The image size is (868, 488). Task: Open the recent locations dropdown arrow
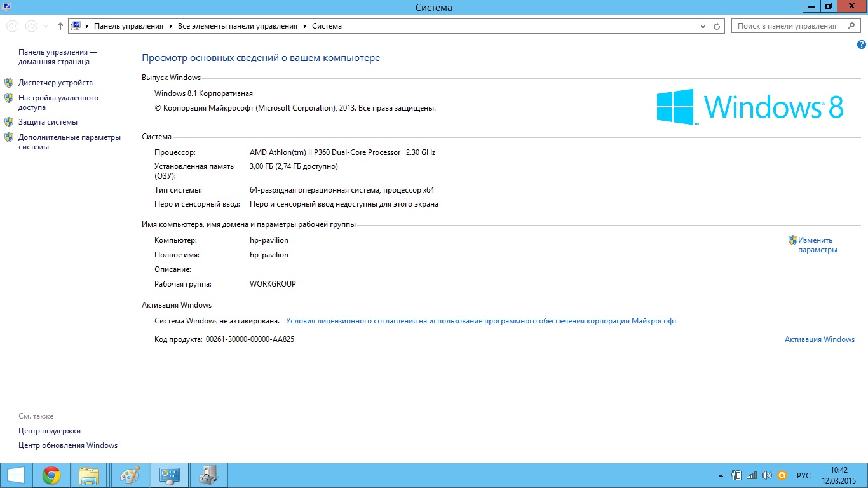pyautogui.click(x=46, y=27)
